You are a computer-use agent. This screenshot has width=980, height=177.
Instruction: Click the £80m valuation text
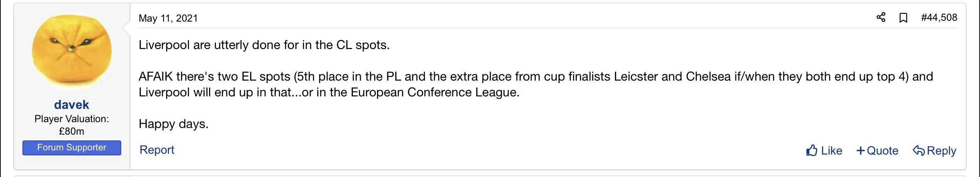coord(71,131)
